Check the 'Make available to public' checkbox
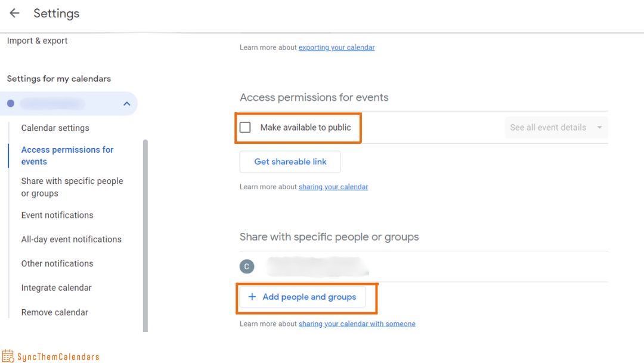 (245, 127)
